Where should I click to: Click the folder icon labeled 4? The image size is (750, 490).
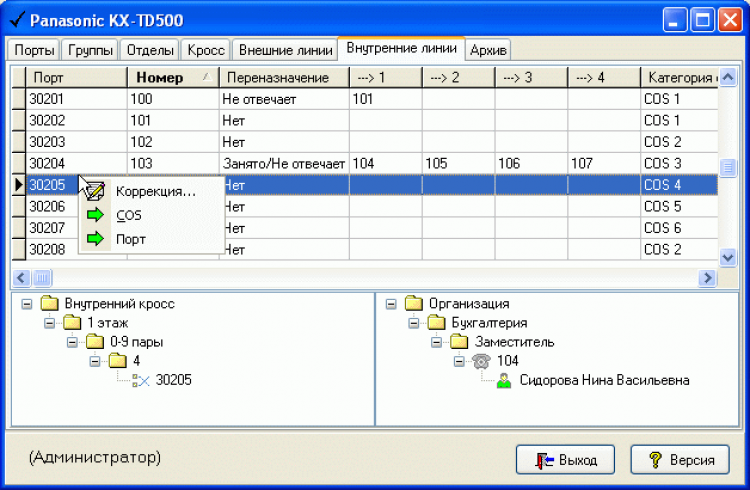click(118, 360)
